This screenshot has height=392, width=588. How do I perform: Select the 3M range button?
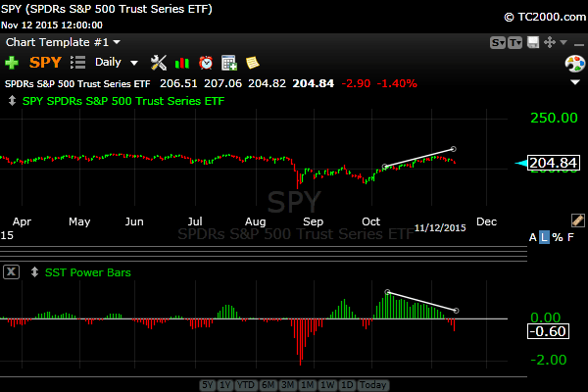tap(287, 385)
